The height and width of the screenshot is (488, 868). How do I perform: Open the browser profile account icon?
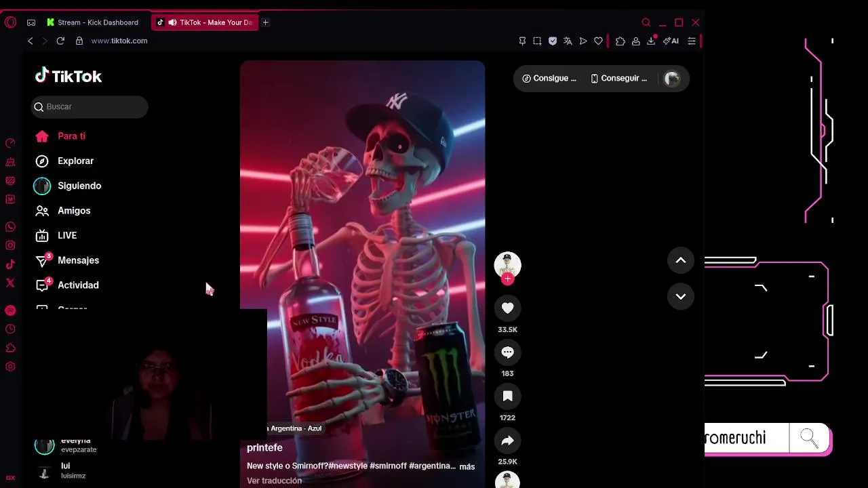[635, 41]
